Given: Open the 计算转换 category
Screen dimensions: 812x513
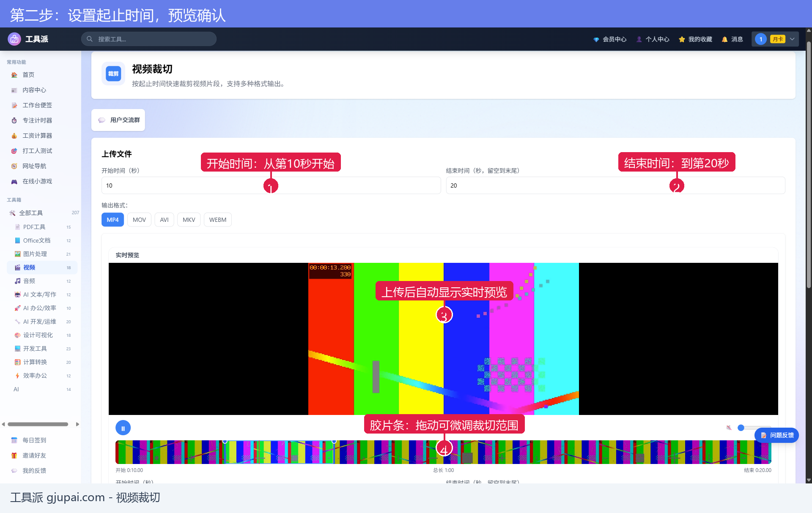Looking at the screenshot, I should (x=42, y=362).
